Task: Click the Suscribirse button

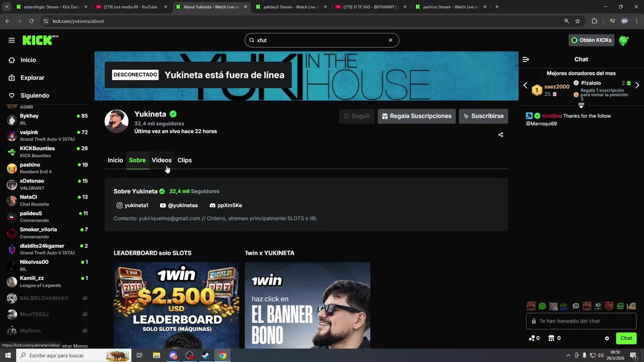Action: pos(484,116)
